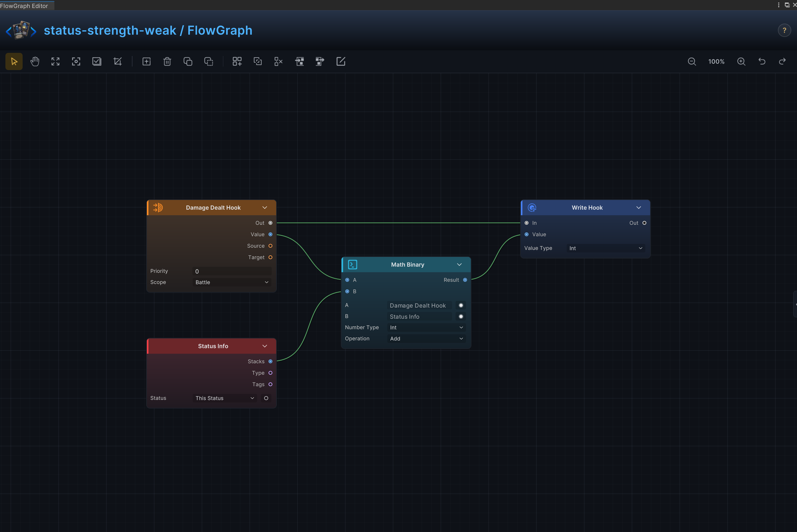Click the Damage Dealt Hook node icon
The image size is (797, 532).
158,207
